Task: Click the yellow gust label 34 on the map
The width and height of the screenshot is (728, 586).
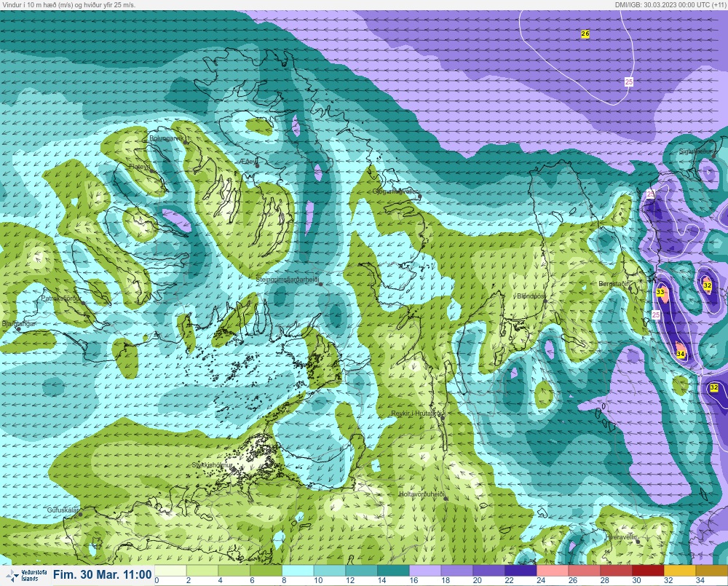Action: [681, 354]
